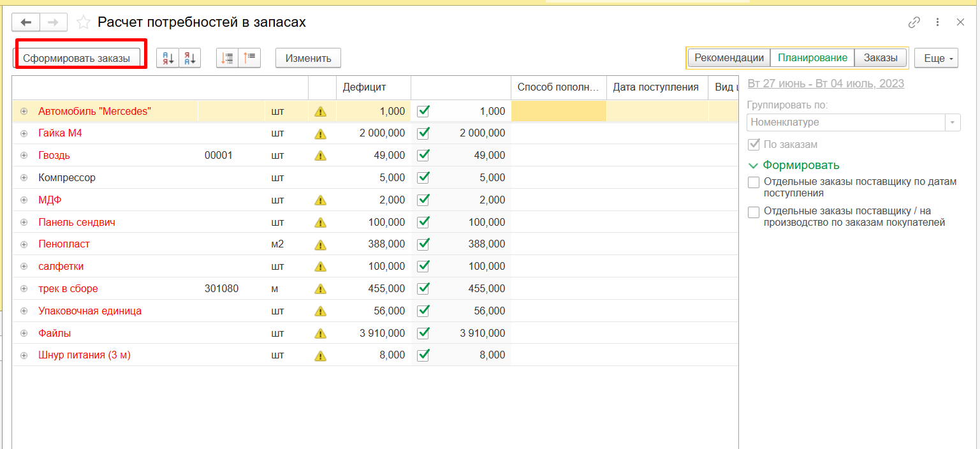Enable separate supplier orders by receipt dates

(x=754, y=182)
